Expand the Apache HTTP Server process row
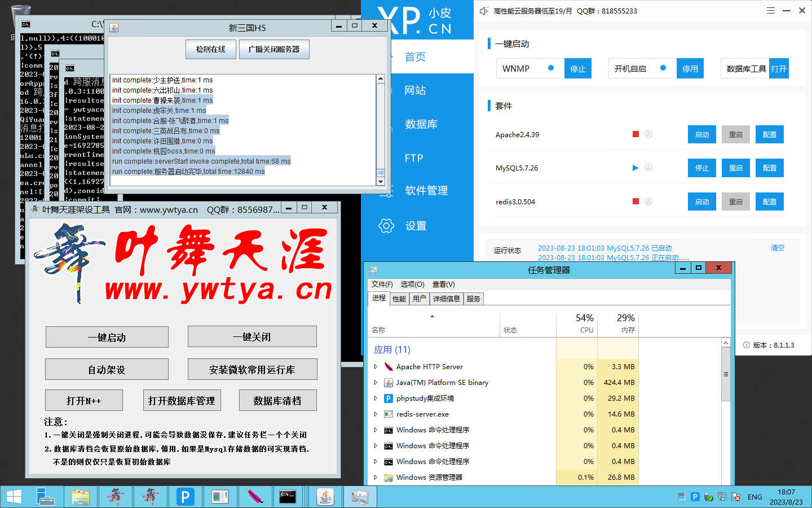Viewport: 812px width, 508px height. point(376,366)
